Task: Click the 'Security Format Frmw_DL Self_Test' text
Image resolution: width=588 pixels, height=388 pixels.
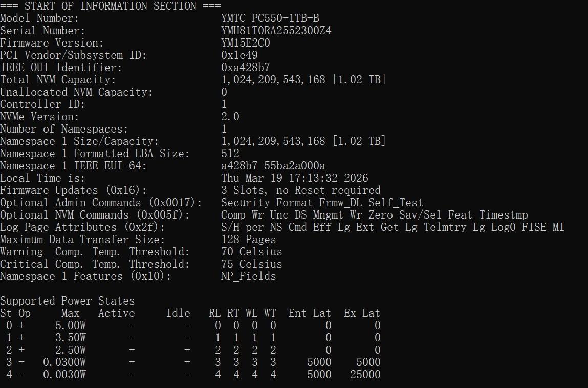Action: point(322,203)
